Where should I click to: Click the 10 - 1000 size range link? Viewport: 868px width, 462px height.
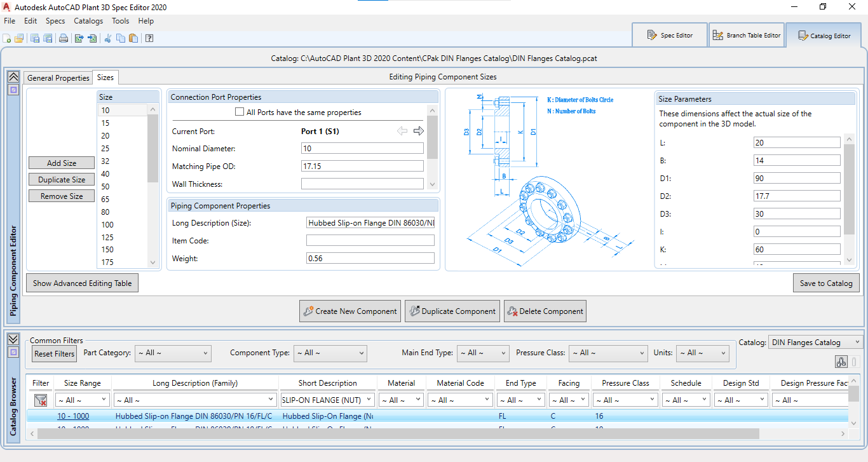pyautogui.click(x=73, y=416)
